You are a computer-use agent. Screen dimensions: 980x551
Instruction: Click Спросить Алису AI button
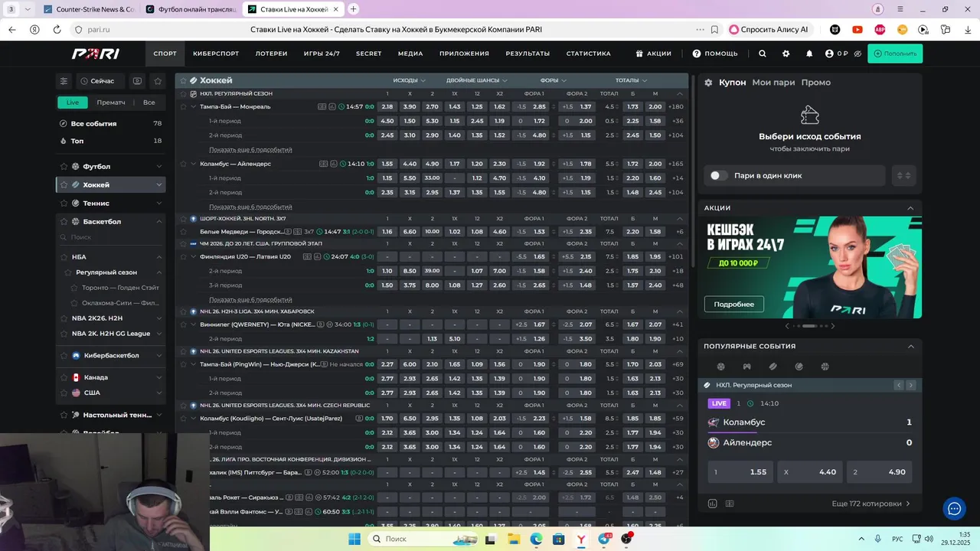(x=769, y=30)
